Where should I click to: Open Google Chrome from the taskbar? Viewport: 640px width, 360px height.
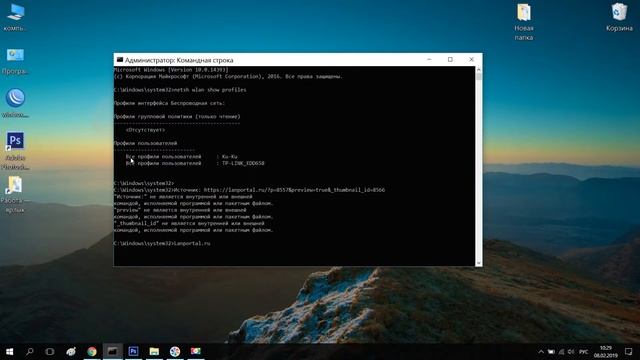(92, 351)
